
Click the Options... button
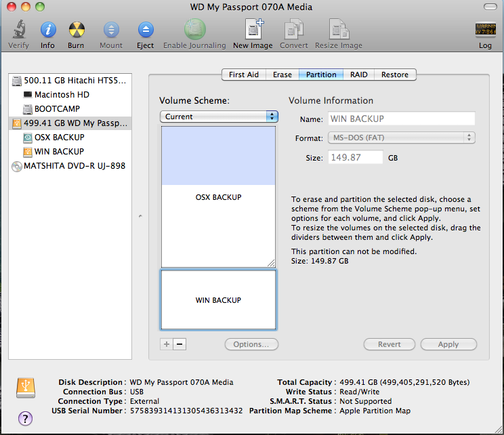click(x=251, y=344)
